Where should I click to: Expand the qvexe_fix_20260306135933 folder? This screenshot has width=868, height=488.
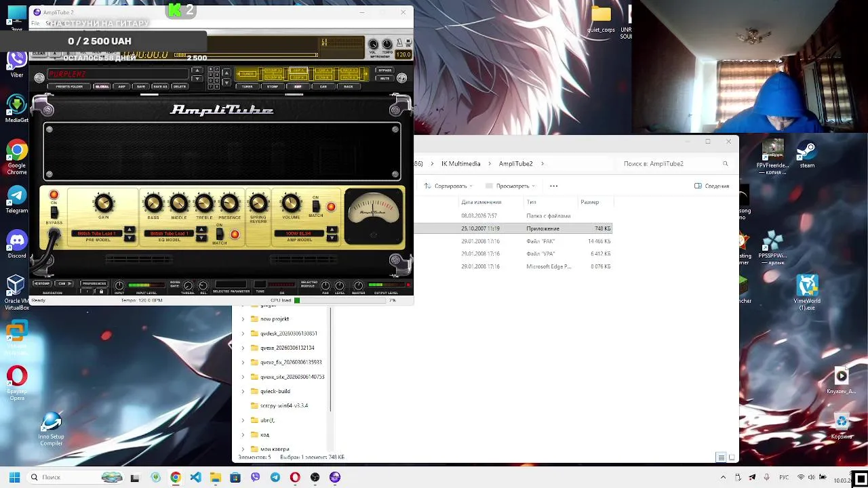243,362
